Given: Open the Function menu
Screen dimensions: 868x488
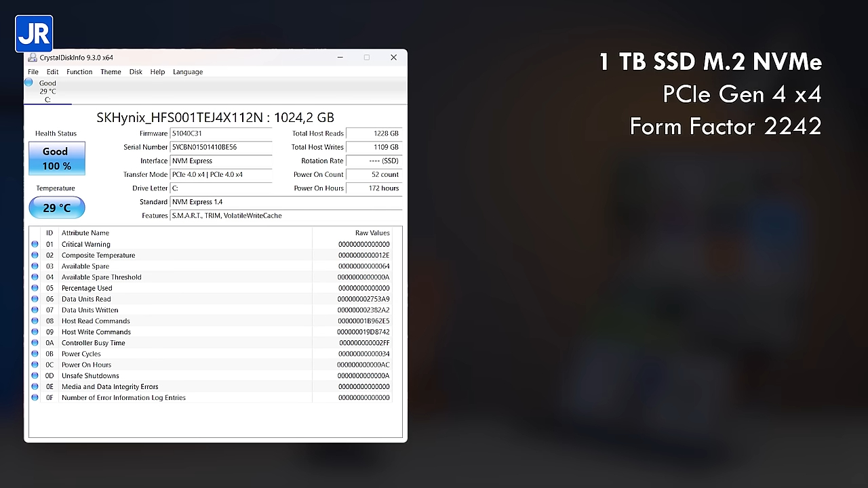Looking at the screenshot, I should tap(79, 72).
